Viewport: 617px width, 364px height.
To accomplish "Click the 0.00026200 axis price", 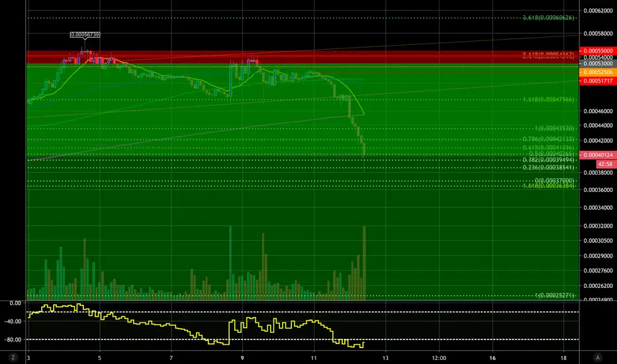I will coord(598,286).
